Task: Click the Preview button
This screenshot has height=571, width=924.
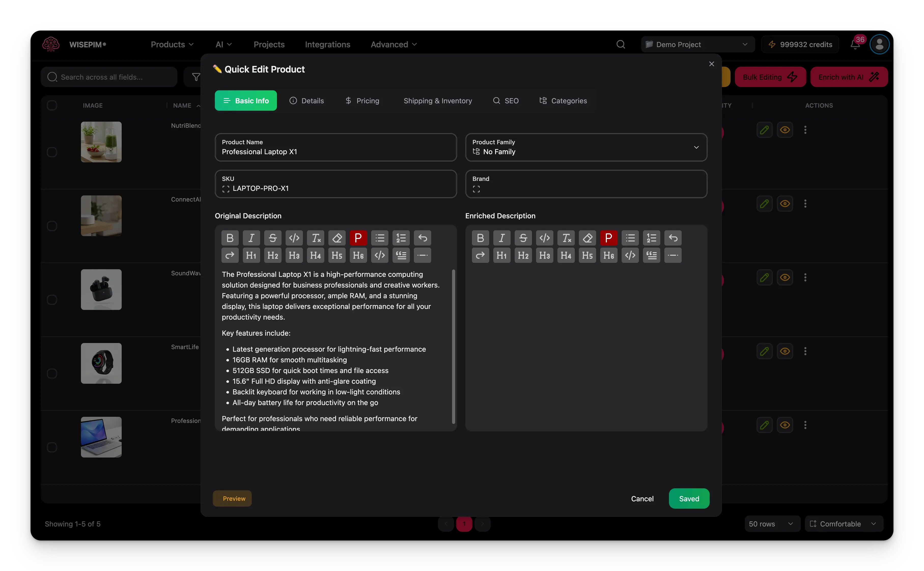Action: (x=232, y=498)
